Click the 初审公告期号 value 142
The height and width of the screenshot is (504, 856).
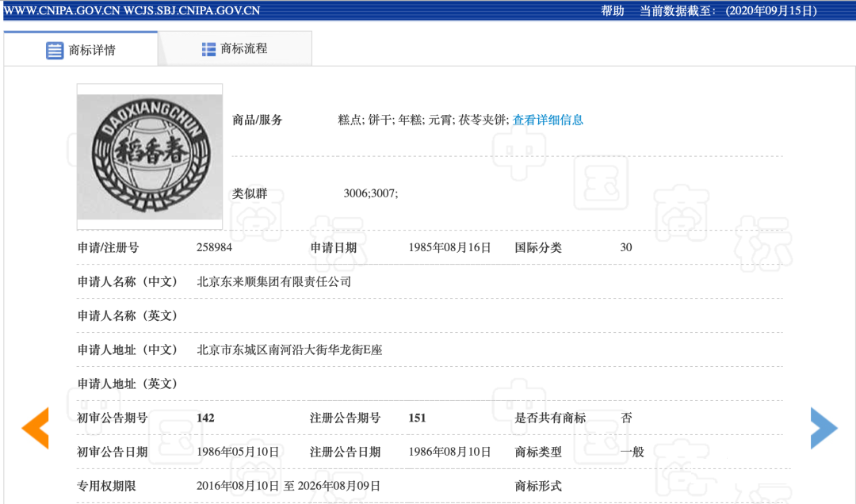click(205, 418)
